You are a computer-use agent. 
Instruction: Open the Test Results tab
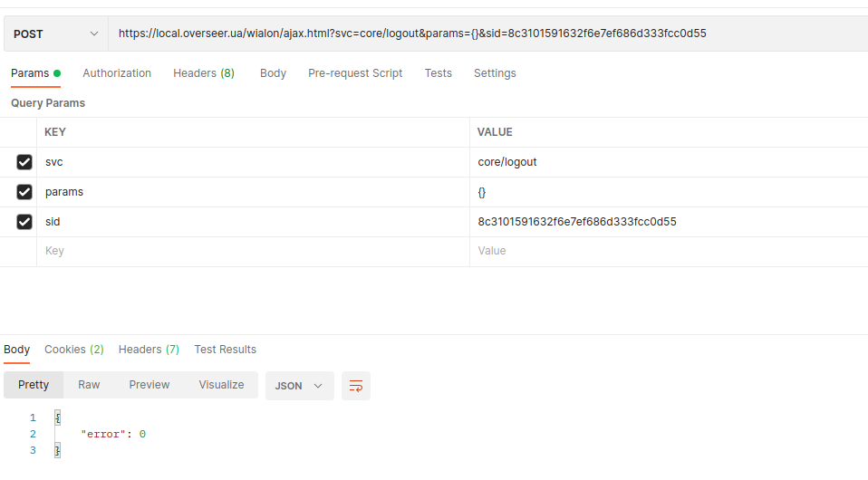(x=225, y=350)
